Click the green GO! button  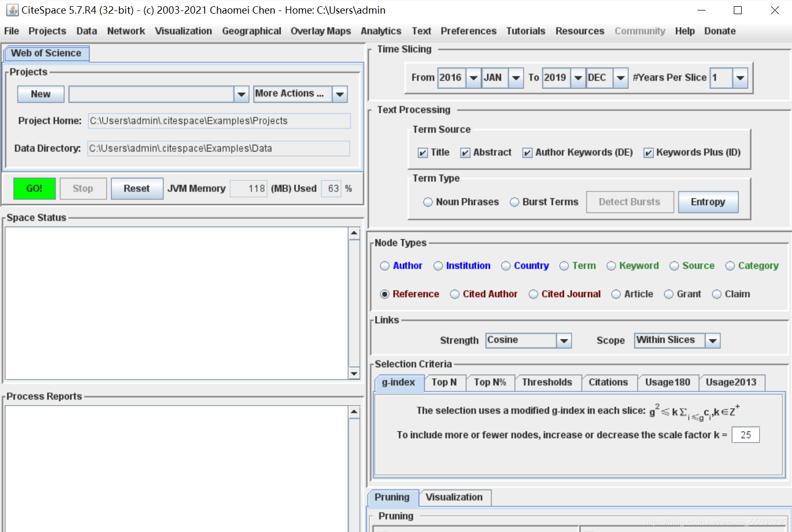click(x=35, y=188)
